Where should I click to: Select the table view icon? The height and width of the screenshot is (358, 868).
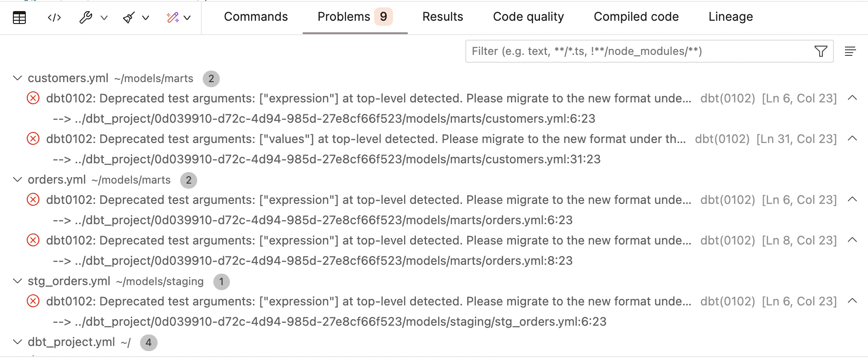[x=18, y=18]
